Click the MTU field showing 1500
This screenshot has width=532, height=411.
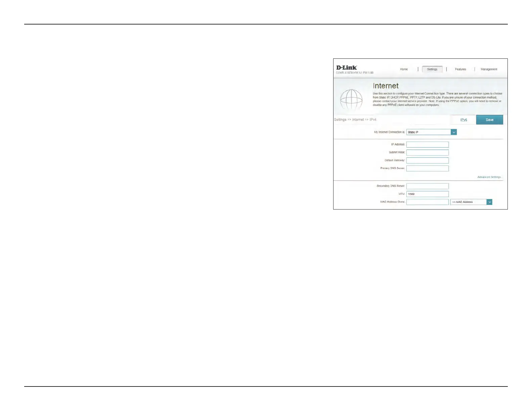(427, 194)
